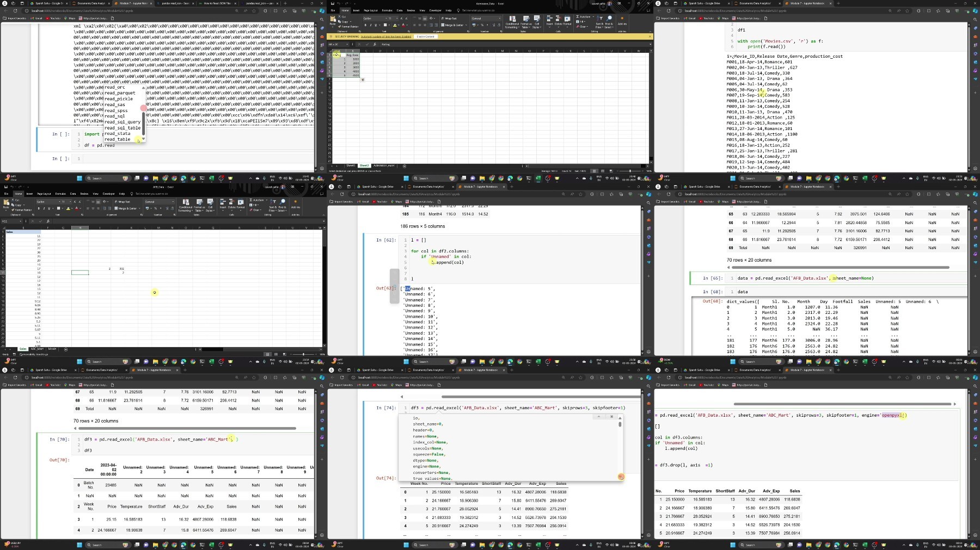
Task: Select Sales sheet tab in AFB_Data workbook
Action: (23, 349)
